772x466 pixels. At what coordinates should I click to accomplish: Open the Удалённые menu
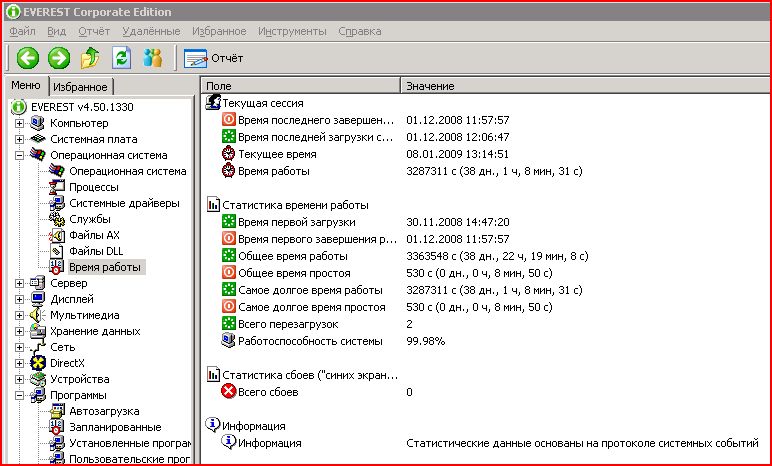151,31
